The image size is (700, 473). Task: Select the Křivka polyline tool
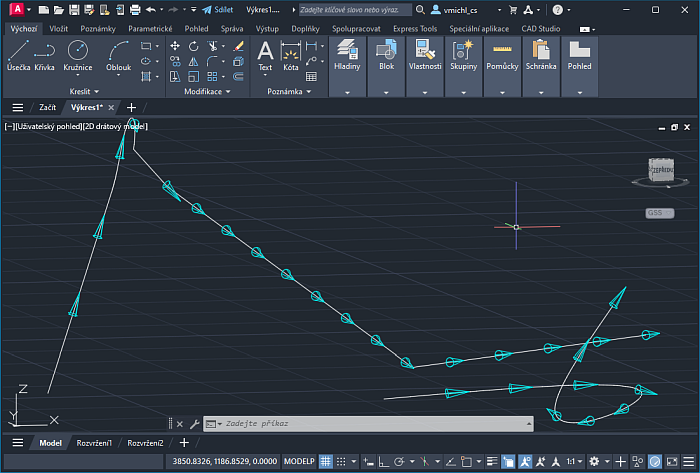click(x=44, y=54)
